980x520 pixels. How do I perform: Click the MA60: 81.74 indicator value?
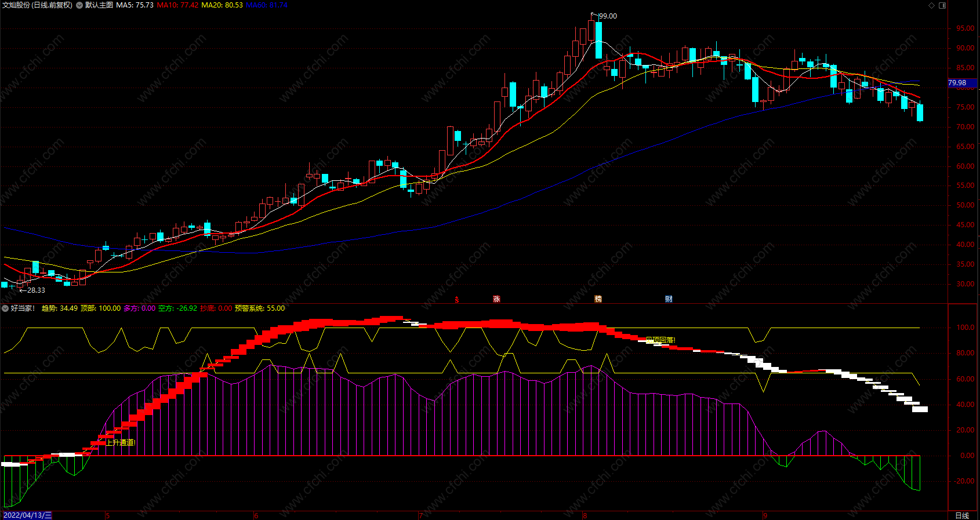pyautogui.click(x=267, y=5)
